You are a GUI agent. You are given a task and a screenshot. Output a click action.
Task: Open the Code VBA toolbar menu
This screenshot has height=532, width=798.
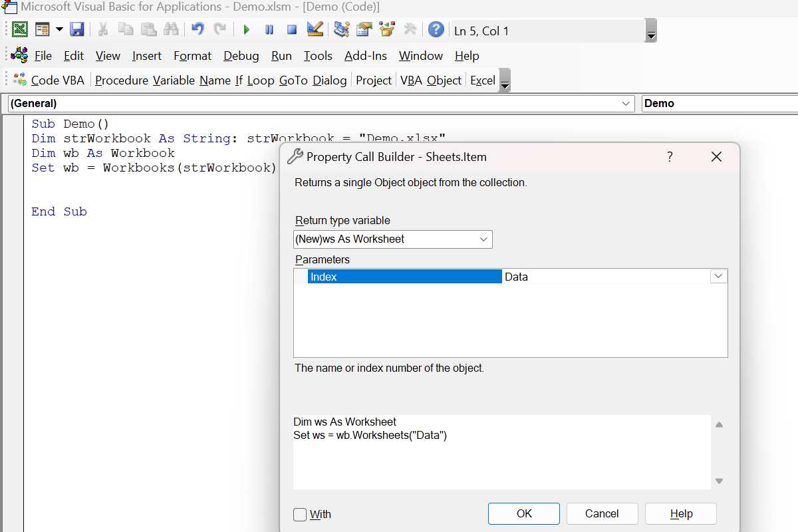49,80
